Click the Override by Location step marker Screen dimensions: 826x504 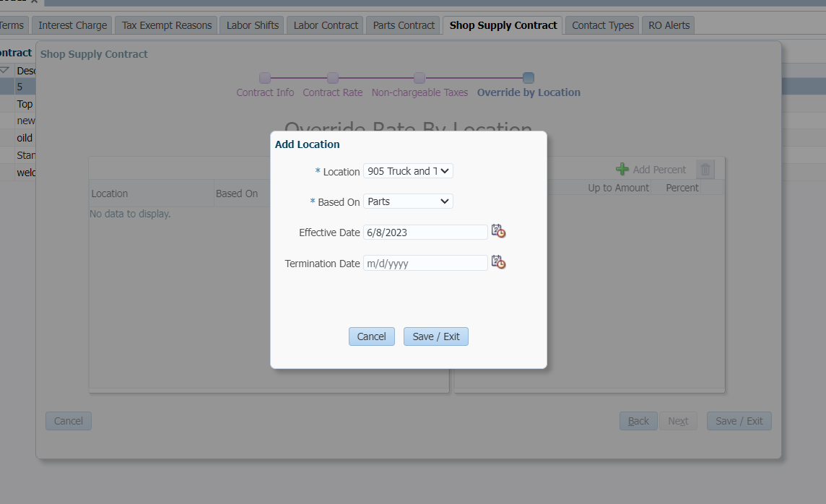[x=529, y=78]
